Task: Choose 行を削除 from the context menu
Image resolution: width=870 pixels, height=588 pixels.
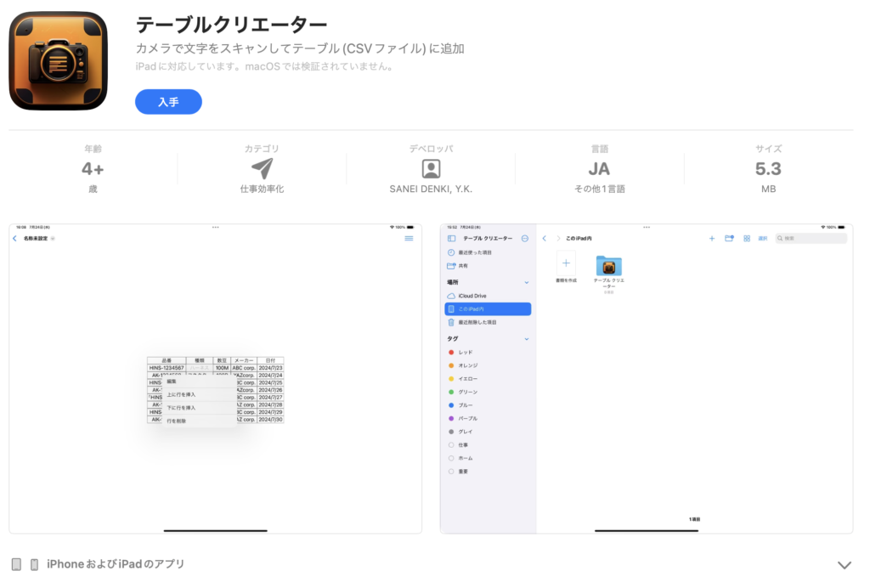Action: coord(176,421)
